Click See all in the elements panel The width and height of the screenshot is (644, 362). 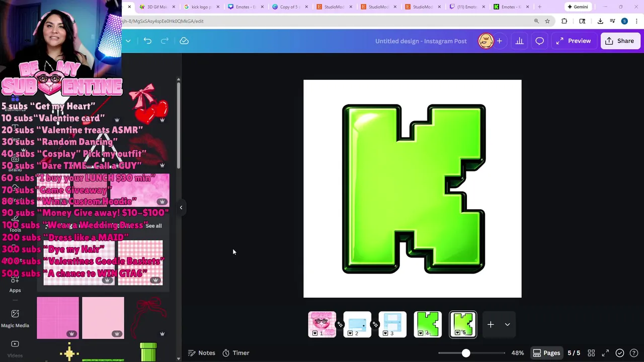click(153, 226)
